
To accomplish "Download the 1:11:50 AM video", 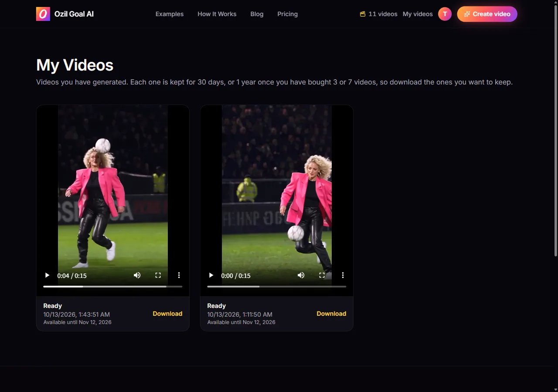I will (331, 314).
